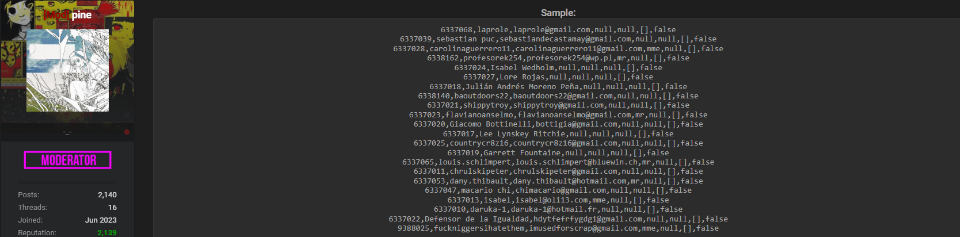Click the Sample: heading
Screen dimensions: 980x237
point(558,13)
